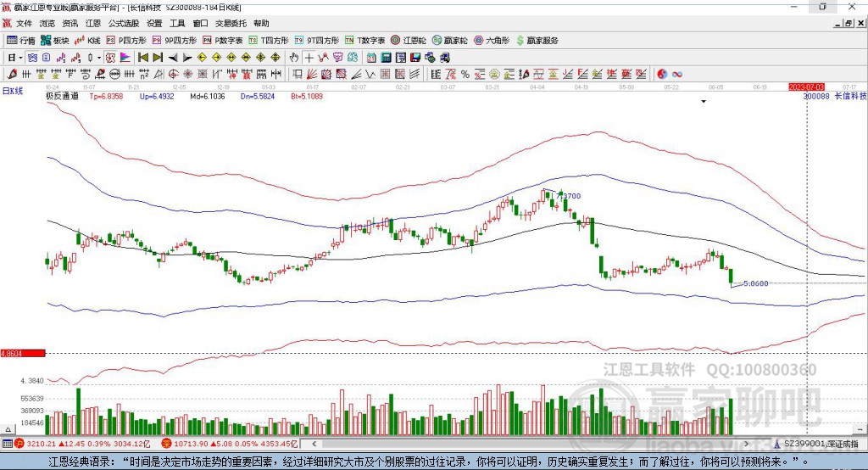Open the 六角形 hexagon chart
This screenshot has width=868, height=470.
tap(492, 41)
